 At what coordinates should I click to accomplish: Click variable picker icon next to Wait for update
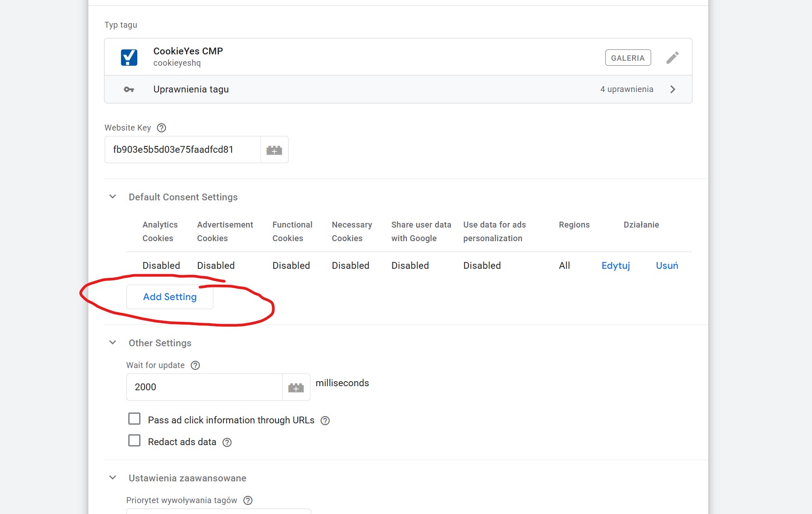(296, 388)
